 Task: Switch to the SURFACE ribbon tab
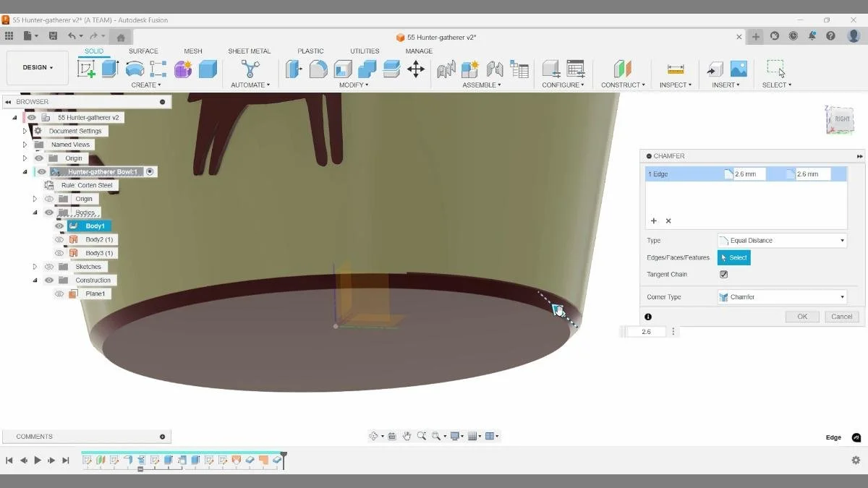[x=143, y=51]
